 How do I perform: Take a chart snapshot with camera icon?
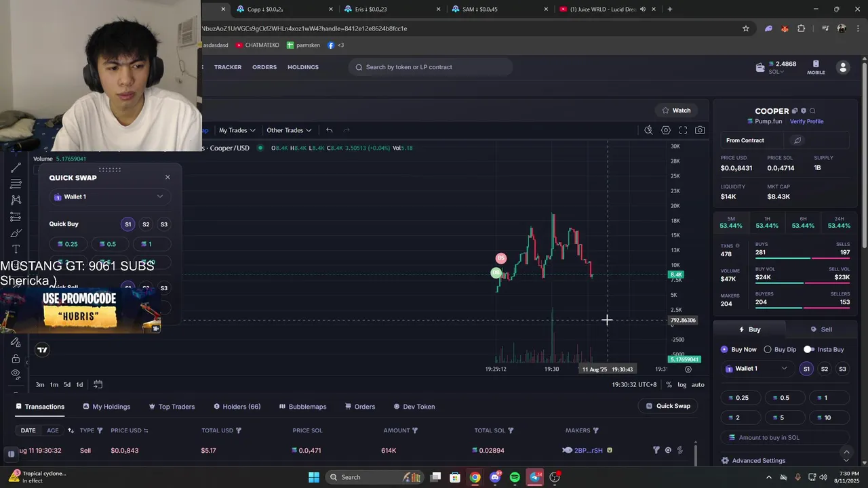coord(700,130)
